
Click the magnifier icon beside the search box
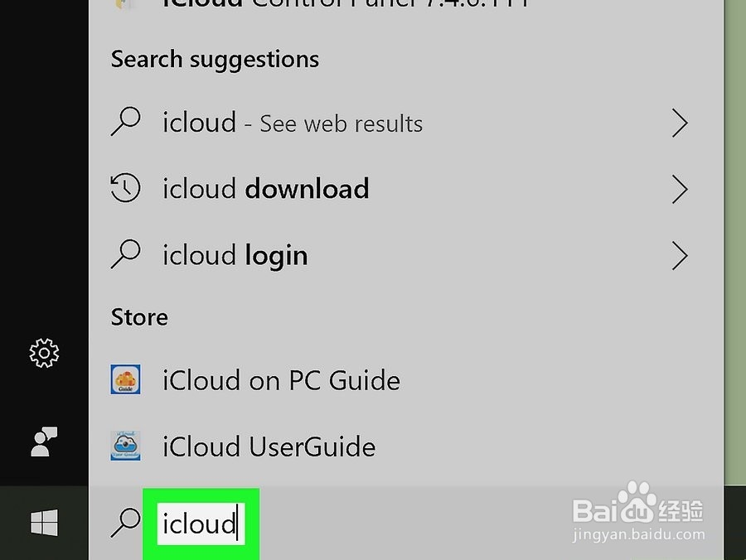pyautogui.click(x=125, y=523)
